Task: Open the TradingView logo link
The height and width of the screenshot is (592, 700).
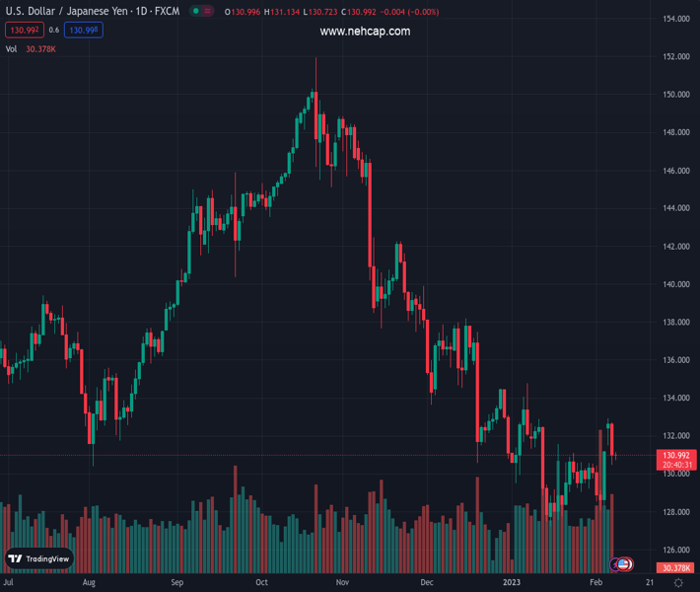Action: 39,558
